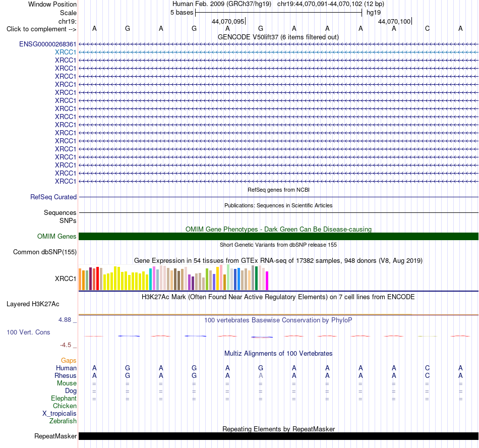
Task: Click the hg19 label next to scale
Action: [x=374, y=13]
